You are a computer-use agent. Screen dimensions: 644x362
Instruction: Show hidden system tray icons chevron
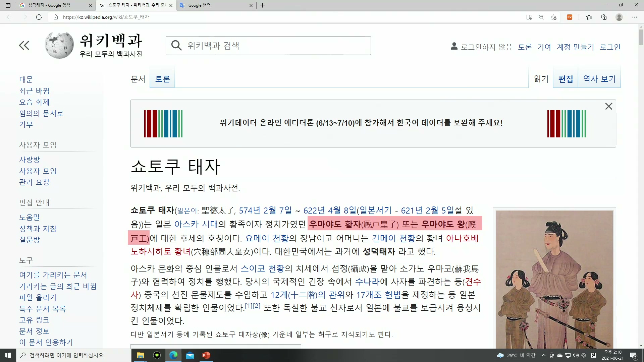pyautogui.click(x=543, y=355)
